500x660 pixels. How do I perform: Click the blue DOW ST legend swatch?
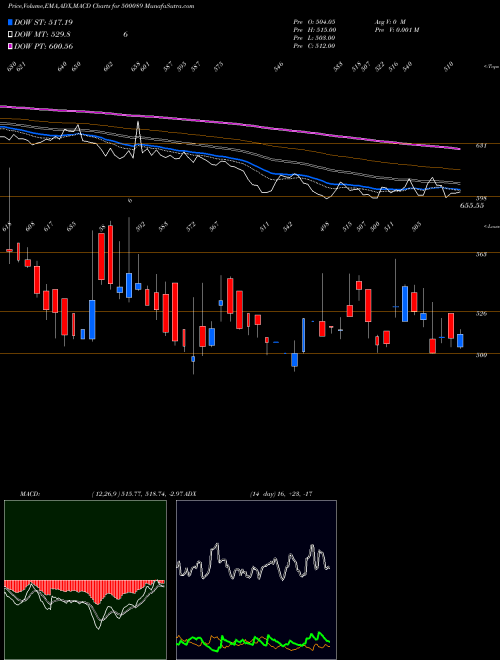coord(10,22)
